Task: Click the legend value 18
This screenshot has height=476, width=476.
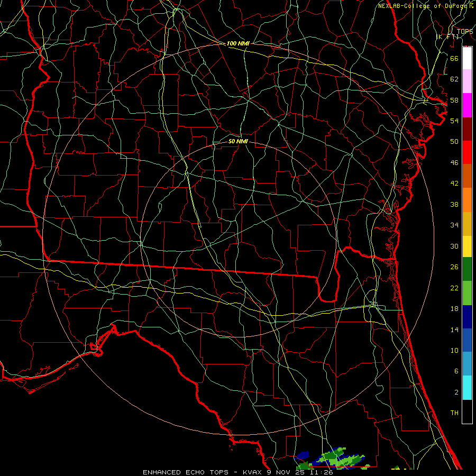Action: (454, 309)
